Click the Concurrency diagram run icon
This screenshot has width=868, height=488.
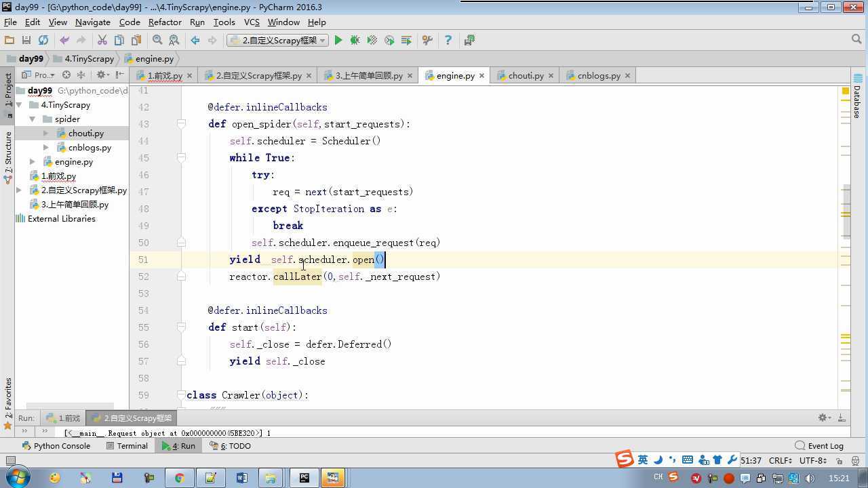click(406, 41)
